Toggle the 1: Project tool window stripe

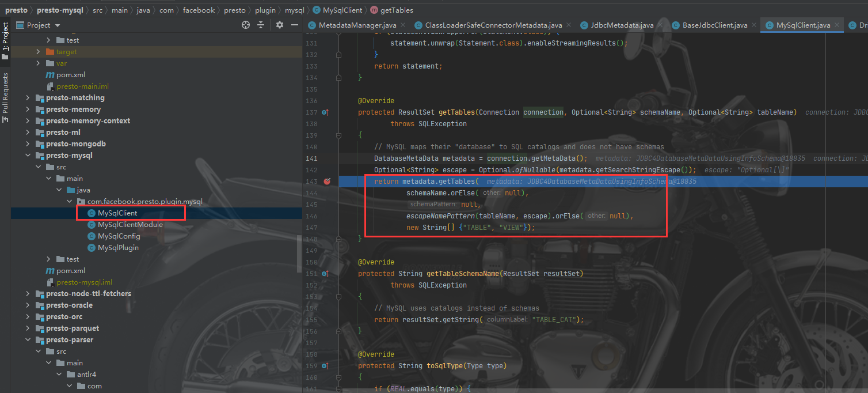click(5, 40)
